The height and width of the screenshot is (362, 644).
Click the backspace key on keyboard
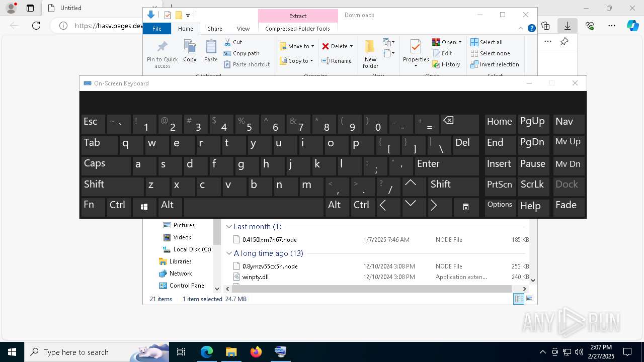point(459,124)
